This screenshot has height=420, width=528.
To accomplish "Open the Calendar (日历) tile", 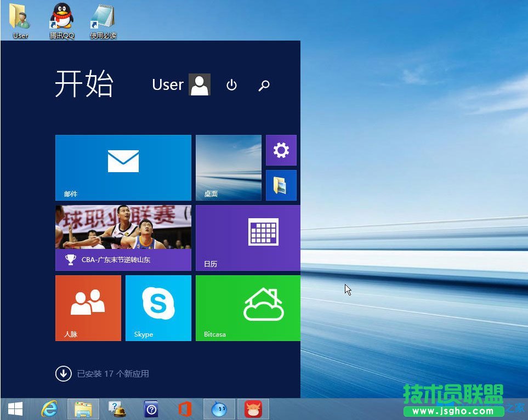I will [247, 238].
